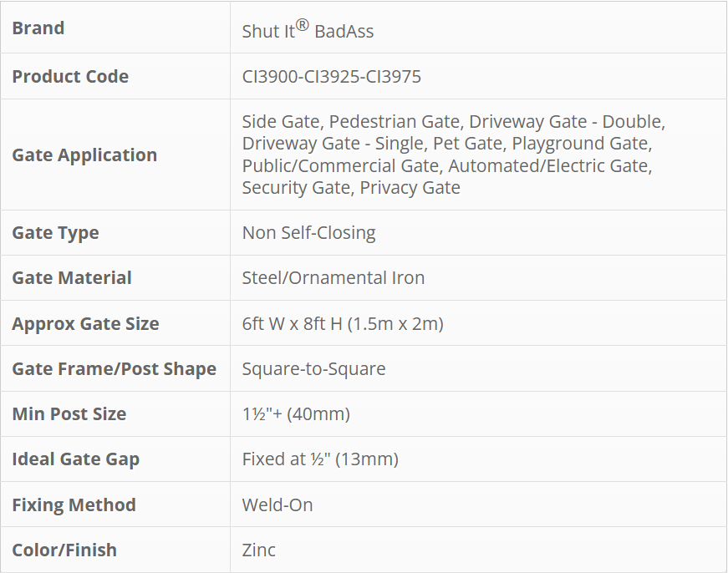Click the Min Post Size label
Image resolution: width=728 pixels, height=573 pixels.
69,414
